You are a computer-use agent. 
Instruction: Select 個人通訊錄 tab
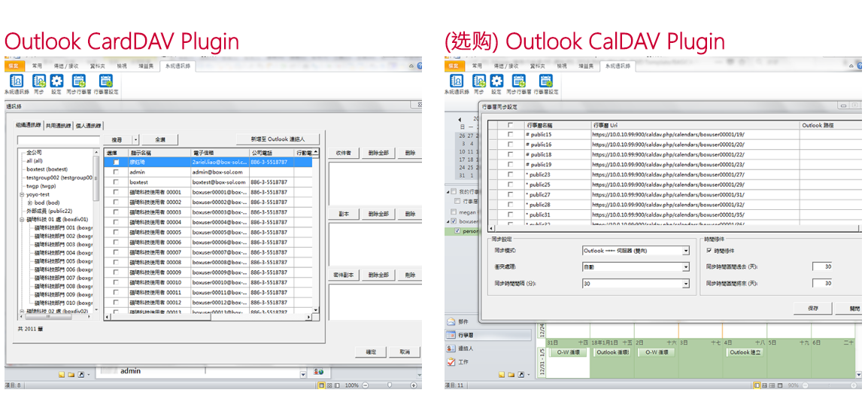(x=88, y=126)
